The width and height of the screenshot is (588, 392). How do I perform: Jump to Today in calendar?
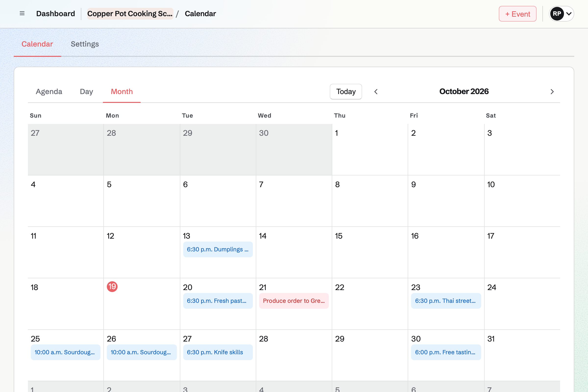click(x=346, y=91)
